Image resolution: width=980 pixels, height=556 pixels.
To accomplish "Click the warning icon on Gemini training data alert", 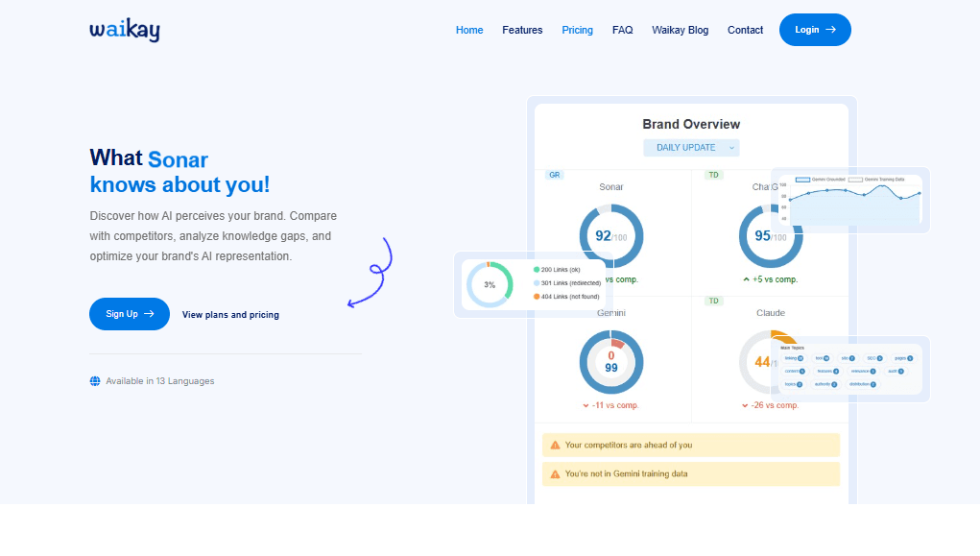I will coord(555,474).
